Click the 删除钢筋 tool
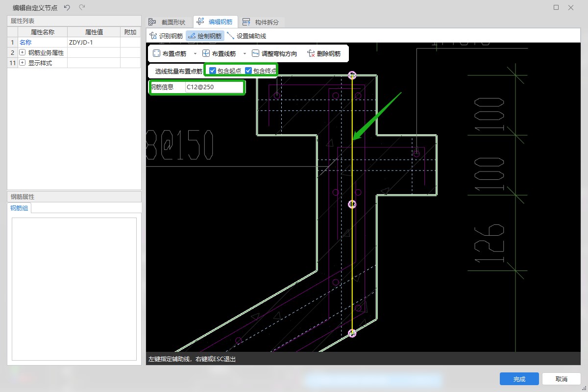This screenshot has height=392, width=588. (323, 53)
